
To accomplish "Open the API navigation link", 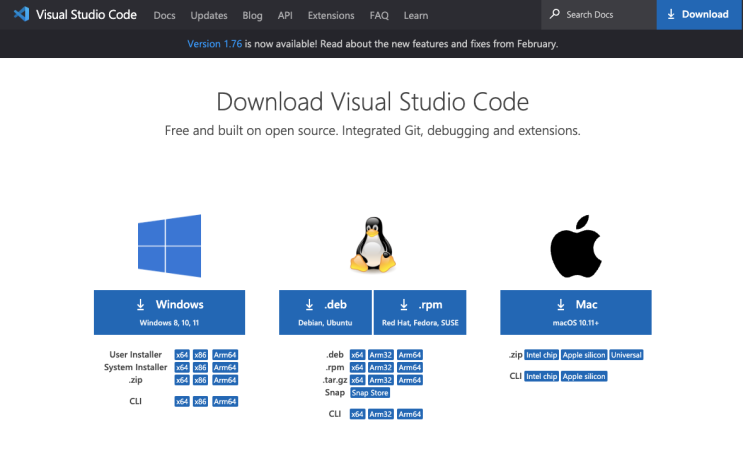I will click(x=285, y=15).
